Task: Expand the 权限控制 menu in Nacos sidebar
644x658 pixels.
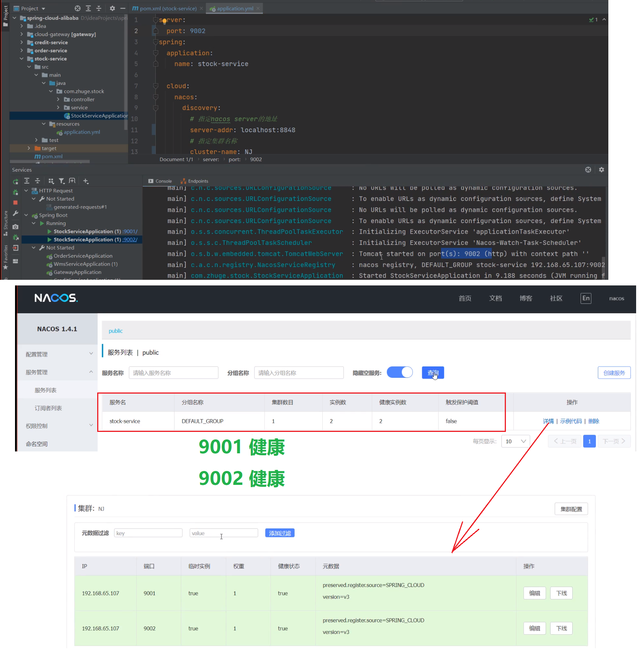Action: coord(57,426)
